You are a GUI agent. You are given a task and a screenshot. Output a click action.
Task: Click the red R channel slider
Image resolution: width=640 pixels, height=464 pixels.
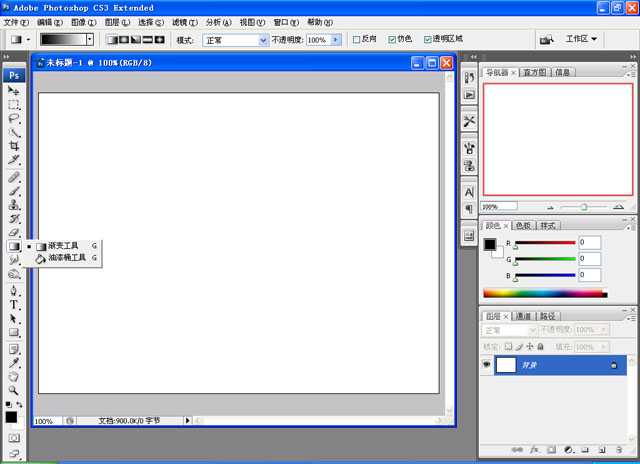[x=545, y=243]
